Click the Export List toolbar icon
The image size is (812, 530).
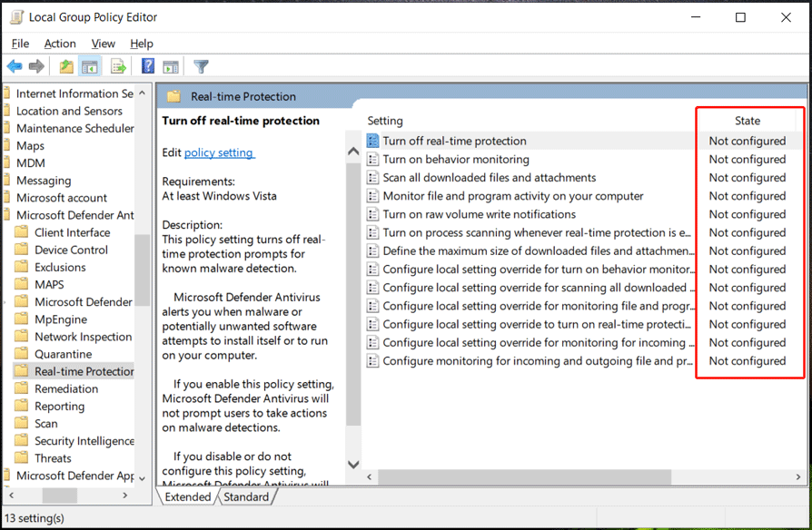pyautogui.click(x=118, y=65)
